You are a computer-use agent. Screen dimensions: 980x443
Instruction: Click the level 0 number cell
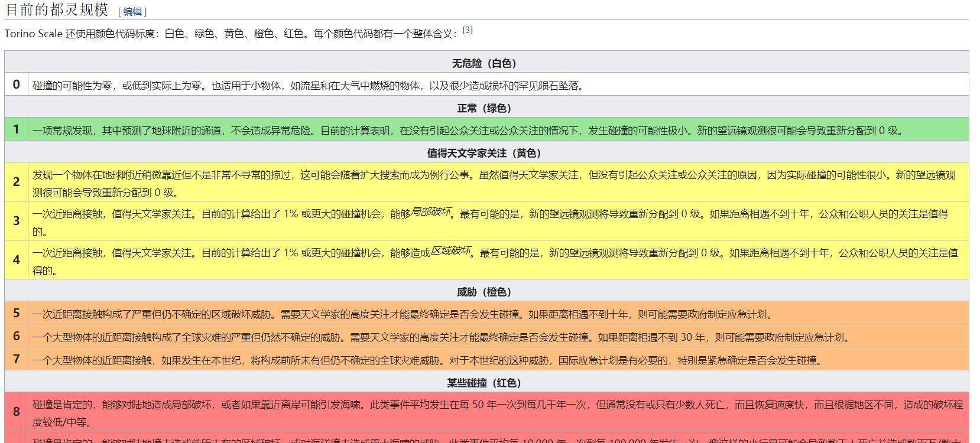pos(17,84)
